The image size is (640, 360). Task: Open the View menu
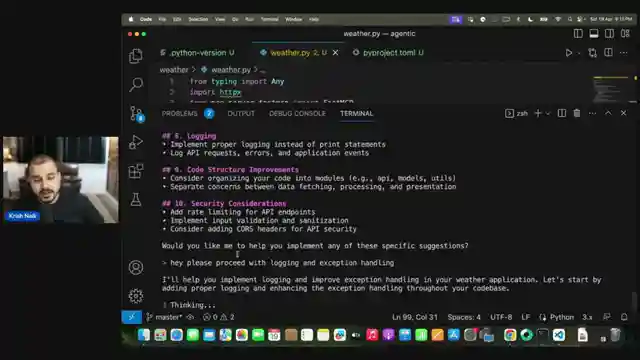[220, 19]
